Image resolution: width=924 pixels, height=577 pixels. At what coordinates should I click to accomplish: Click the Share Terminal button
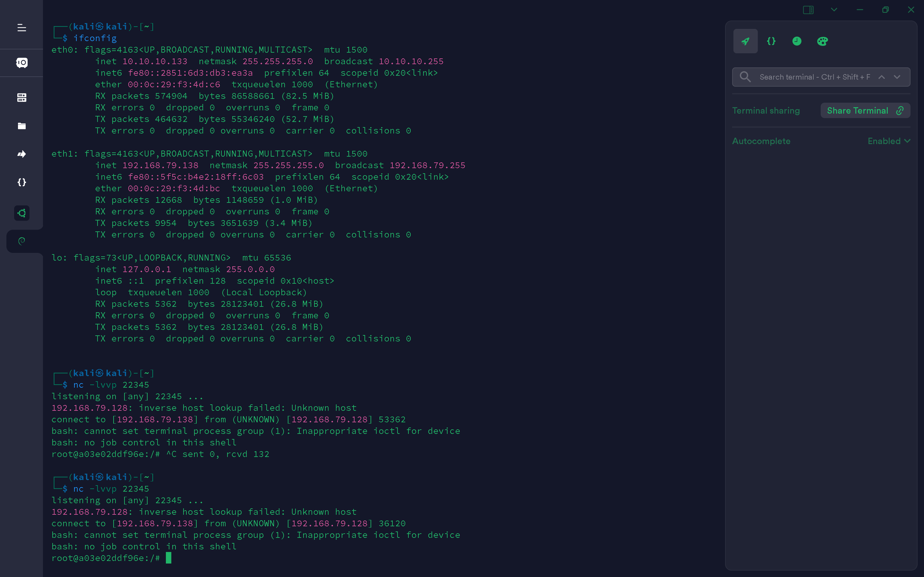pos(865,111)
